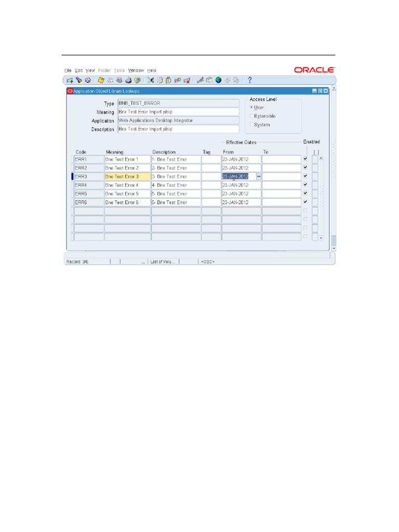Click the outer window scrollbar down arrow
Viewport: 399px width, 532px height.
[x=334, y=249]
